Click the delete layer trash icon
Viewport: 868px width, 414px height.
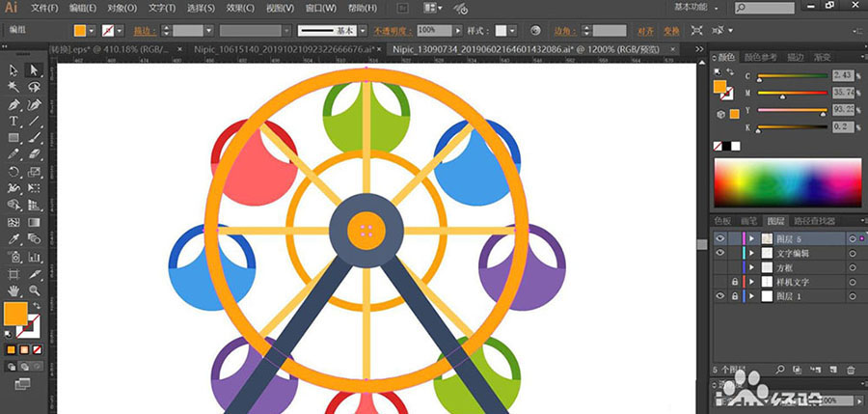click(851, 370)
